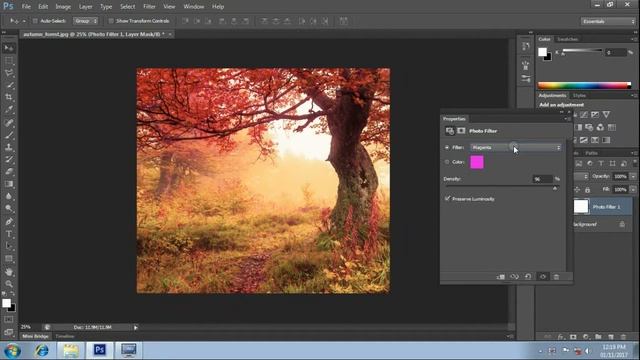Select the Pen tool

(9, 222)
